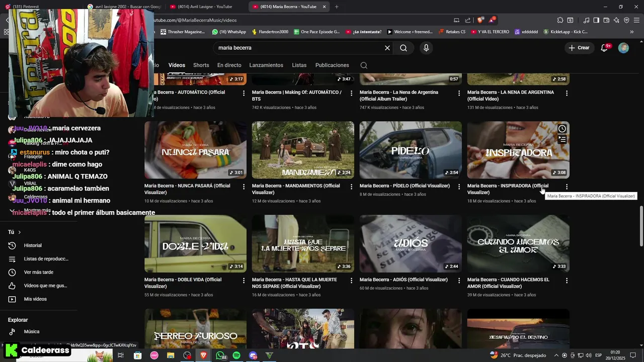Clear the search box with the X icon
This screenshot has width=644, height=362.
387,48
